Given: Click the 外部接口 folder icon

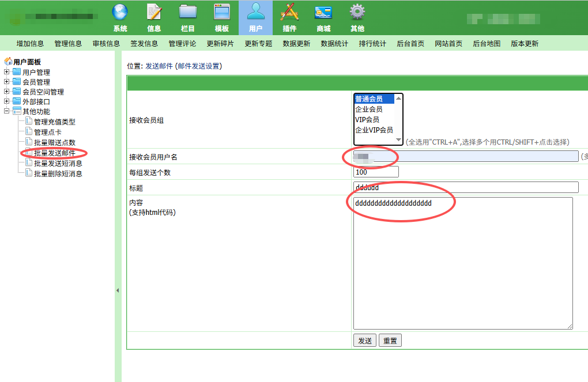Looking at the screenshot, I should (x=17, y=101).
